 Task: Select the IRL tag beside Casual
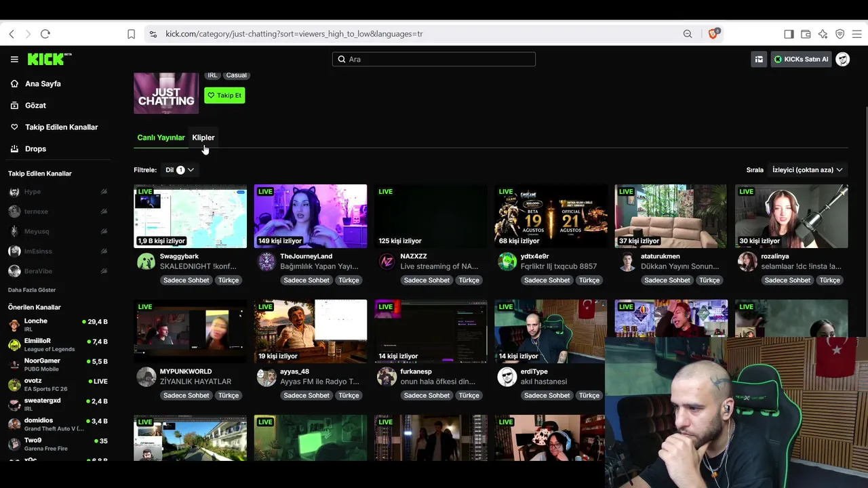tap(212, 75)
